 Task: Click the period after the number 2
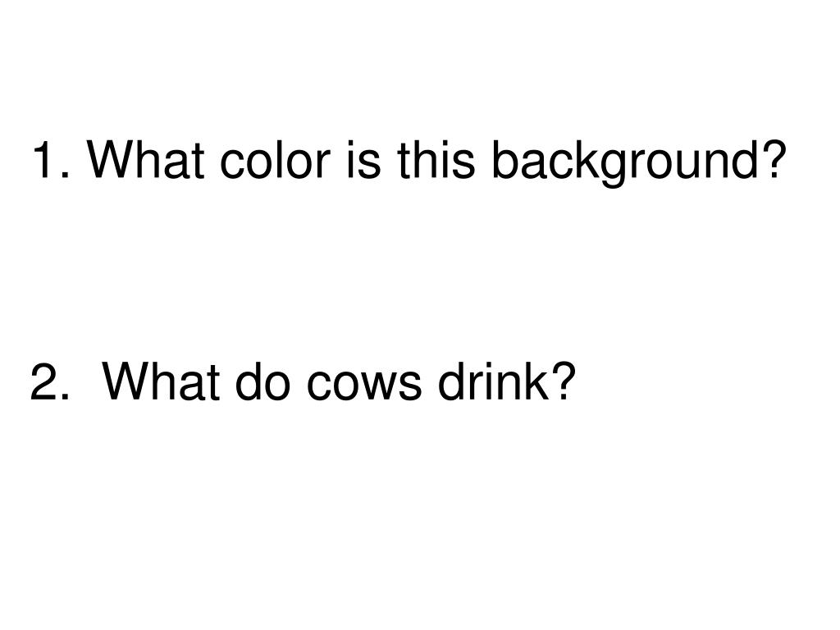(65, 397)
